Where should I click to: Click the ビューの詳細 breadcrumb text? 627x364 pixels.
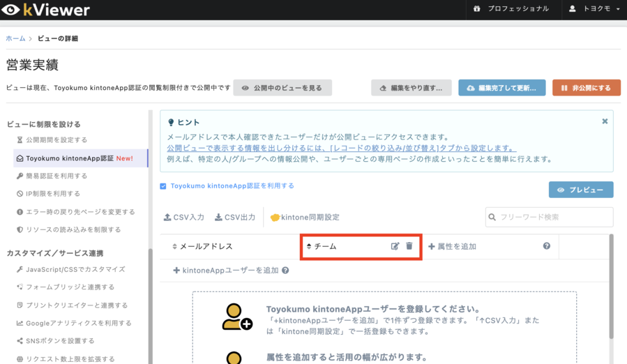(58, 38)
